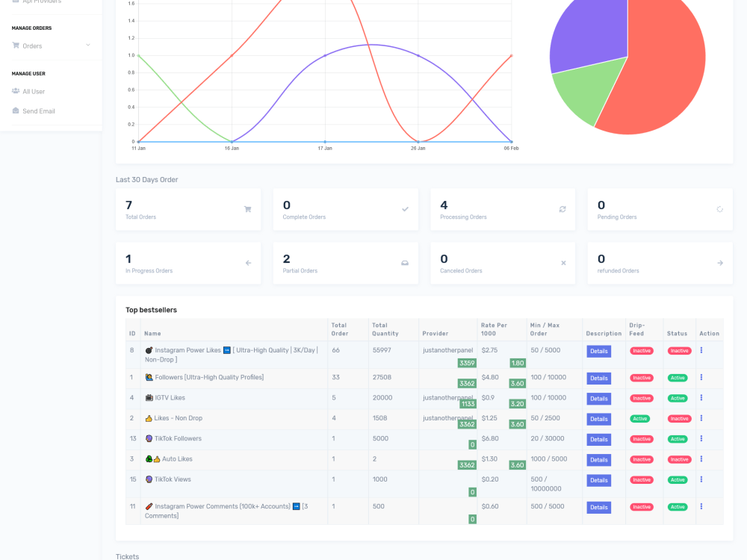Click the In Progress Orders arrow icon
Image resolution: width=747 pixels, height=560 pixels.
248,263
